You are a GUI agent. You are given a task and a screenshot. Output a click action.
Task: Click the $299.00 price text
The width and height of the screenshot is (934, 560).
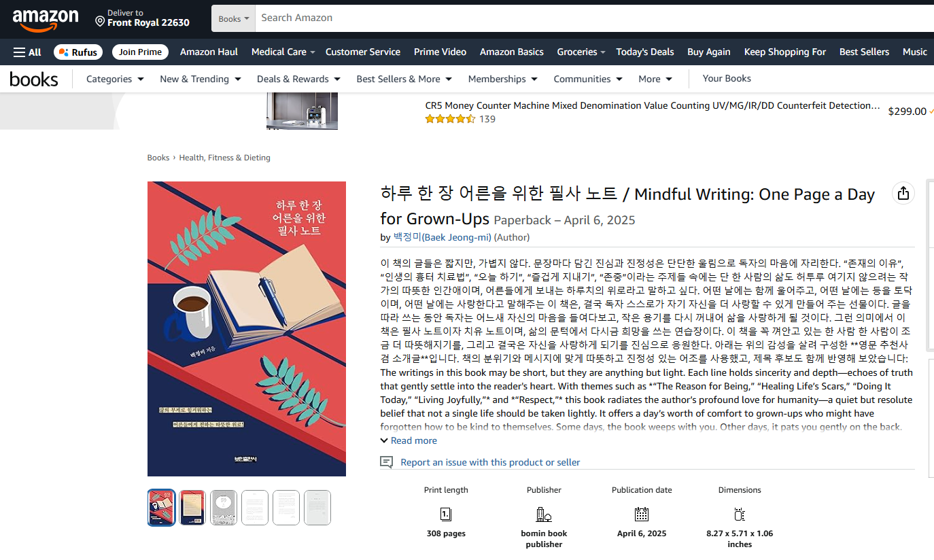tap(907, 111)
